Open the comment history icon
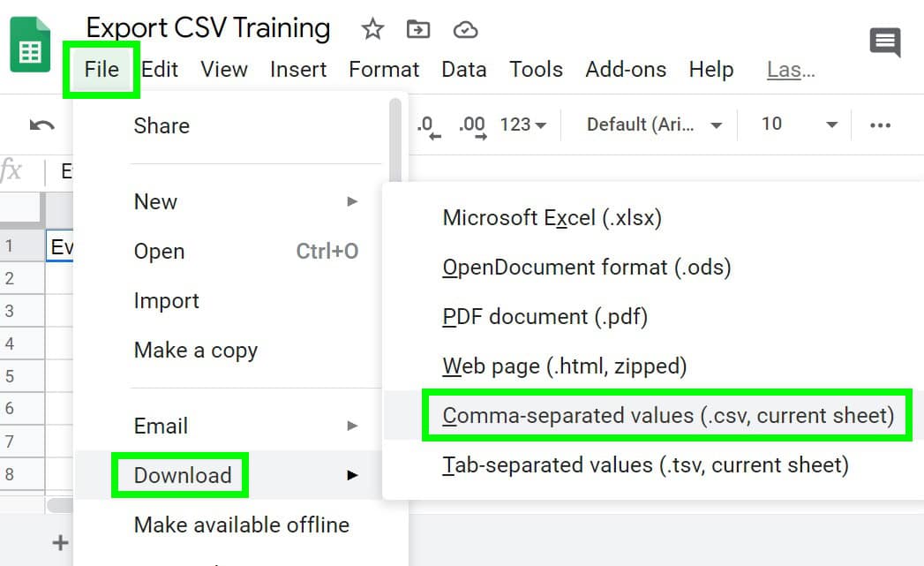 point(883,42)
